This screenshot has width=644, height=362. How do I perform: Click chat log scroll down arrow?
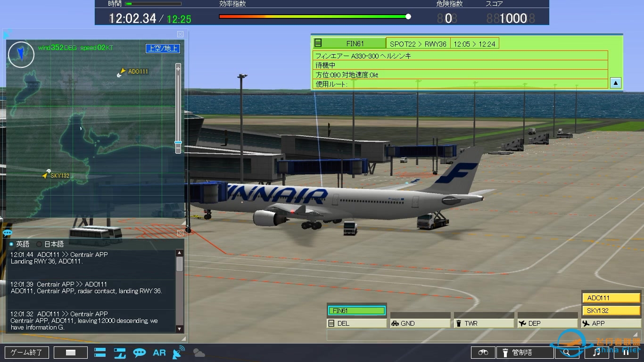(x=179, y=329)
